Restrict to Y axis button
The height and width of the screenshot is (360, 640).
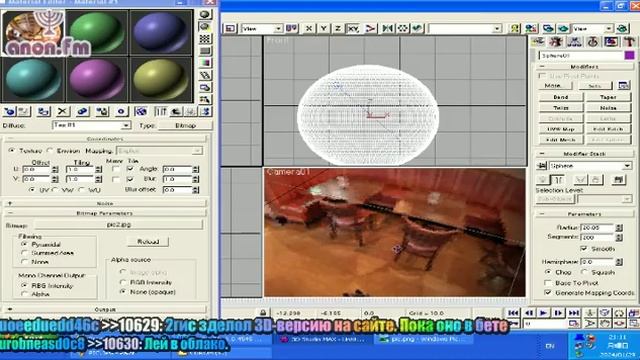click(324, 28)
